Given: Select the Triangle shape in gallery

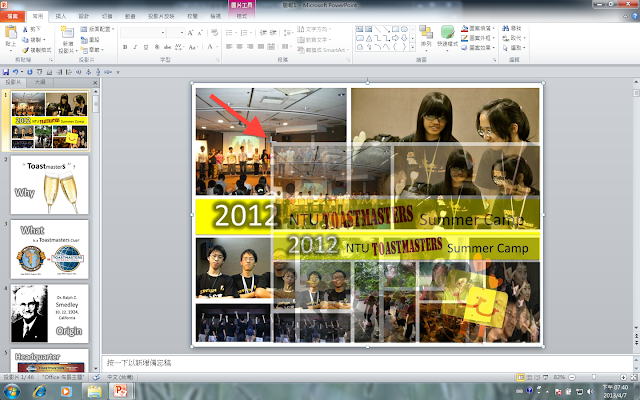Looking at the screenshot, I should pos(369,38).
